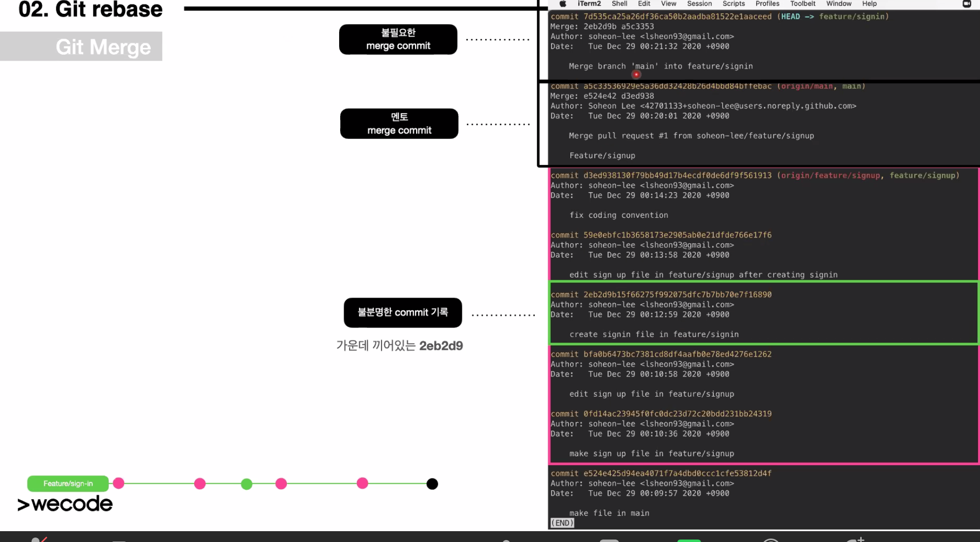The height and width of the screenshot is (542, 980).
Task: Click the Feature/sign-in green branch label
Action: [x=68, y=484]
